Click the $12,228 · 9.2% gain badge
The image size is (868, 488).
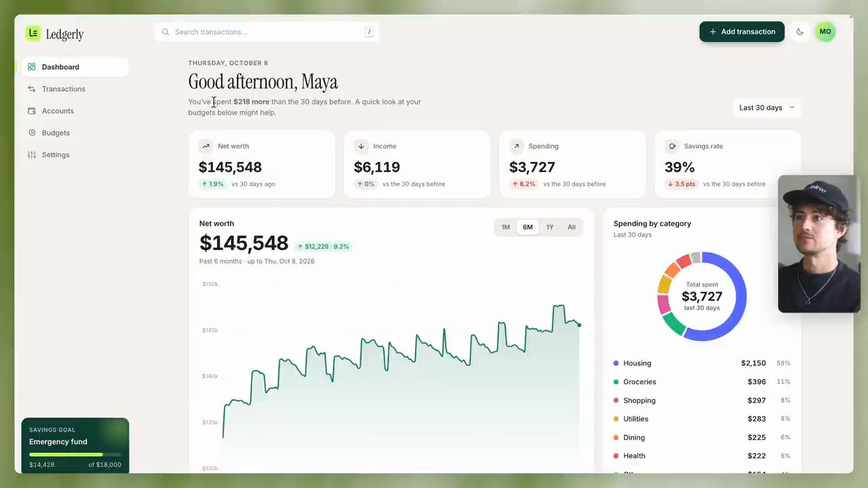(323, 247)
